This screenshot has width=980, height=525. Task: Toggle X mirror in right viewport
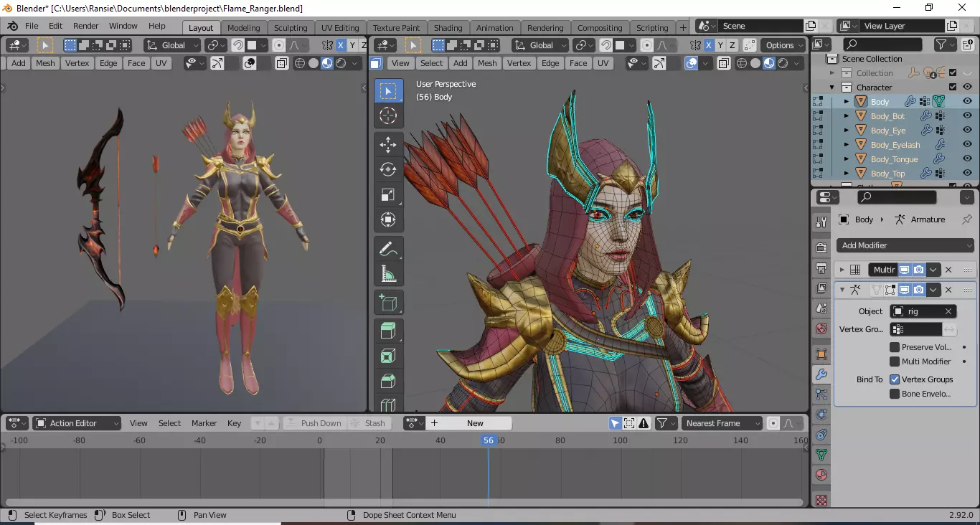click(708, 45)
